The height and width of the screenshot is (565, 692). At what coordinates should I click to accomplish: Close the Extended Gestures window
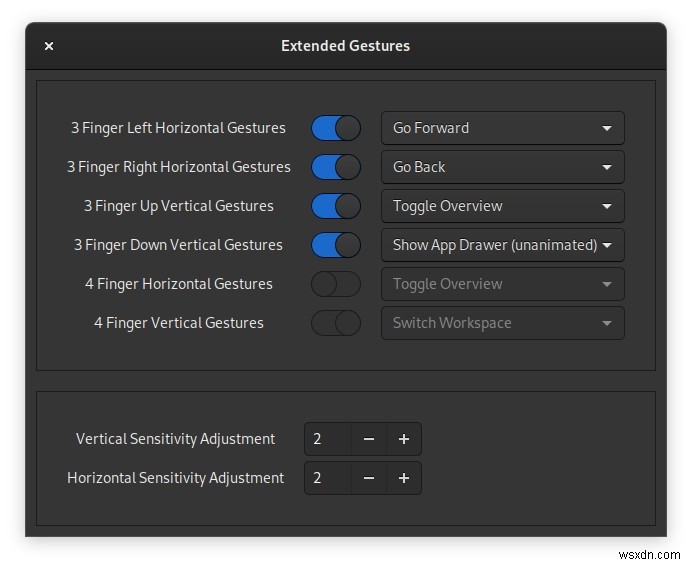coord(49,46)
